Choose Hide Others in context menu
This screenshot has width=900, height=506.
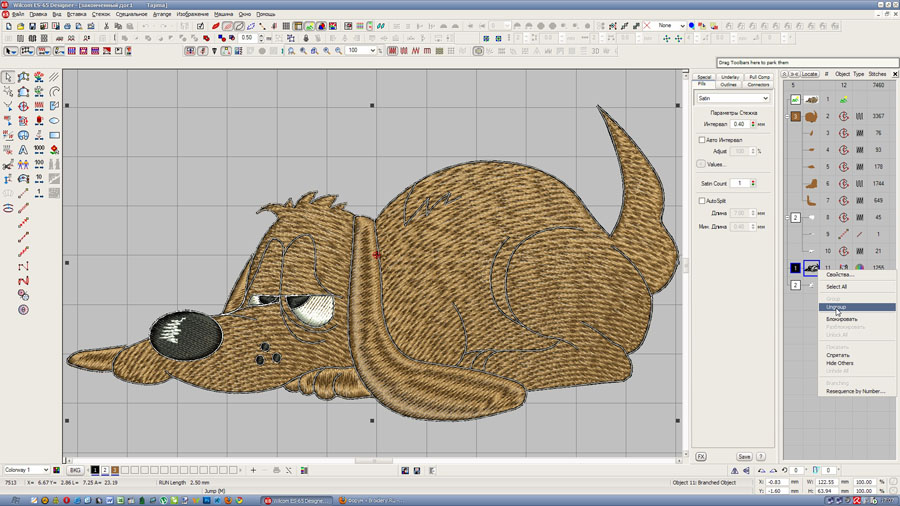click(x=839, y=363)
